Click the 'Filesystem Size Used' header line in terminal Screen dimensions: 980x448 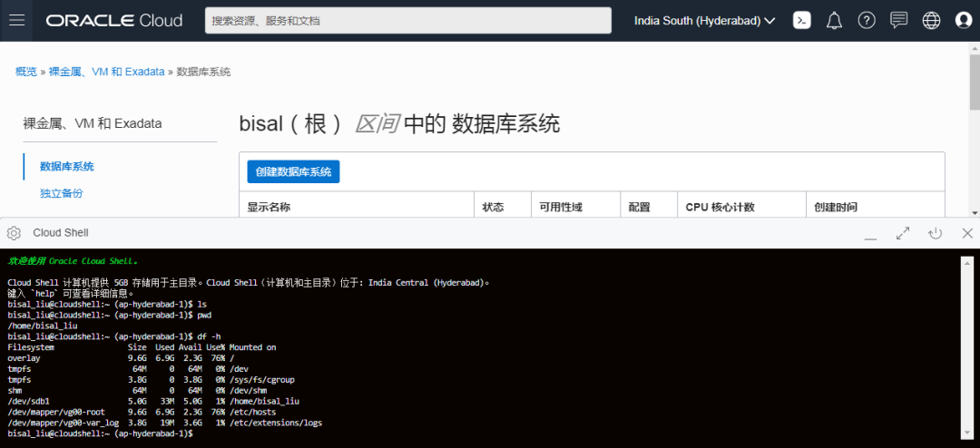[x=142, y=346]
